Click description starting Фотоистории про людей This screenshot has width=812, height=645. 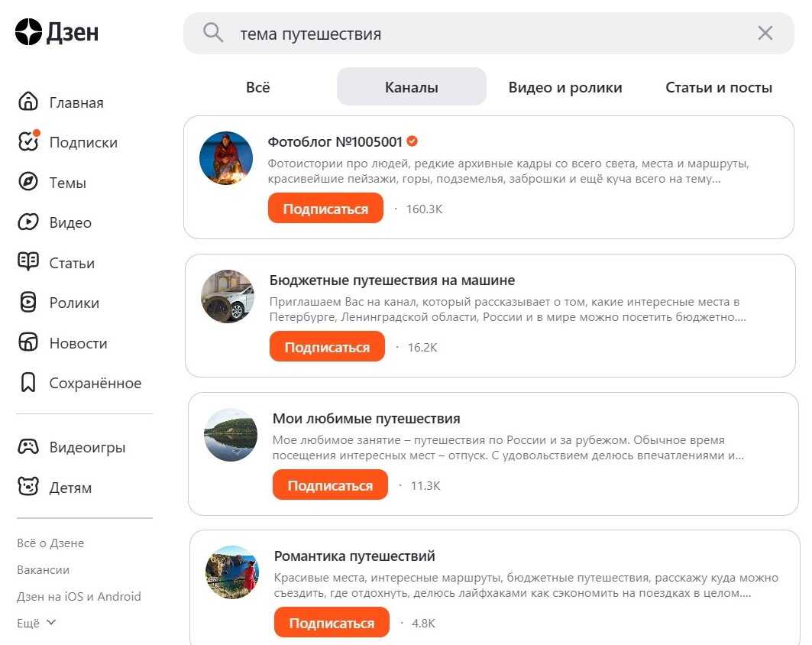tap(508, 171)
